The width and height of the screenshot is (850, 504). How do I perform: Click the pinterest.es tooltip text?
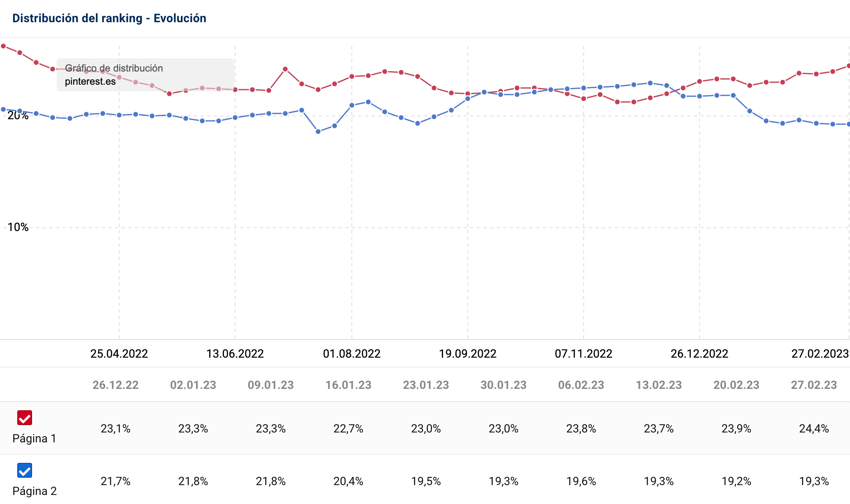90,81
